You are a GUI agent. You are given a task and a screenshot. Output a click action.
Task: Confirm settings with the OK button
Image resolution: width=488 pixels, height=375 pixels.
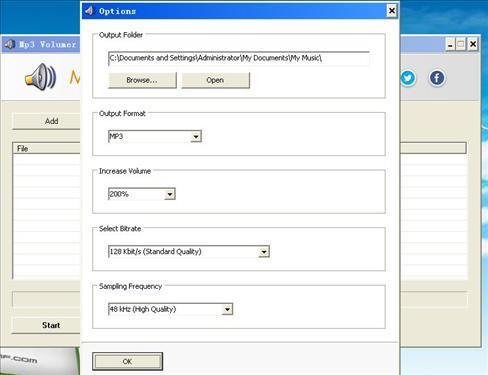[127, 361]
